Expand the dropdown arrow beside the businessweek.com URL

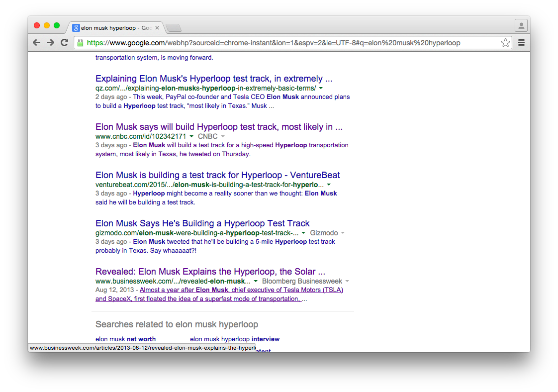[x=256, y=281]
